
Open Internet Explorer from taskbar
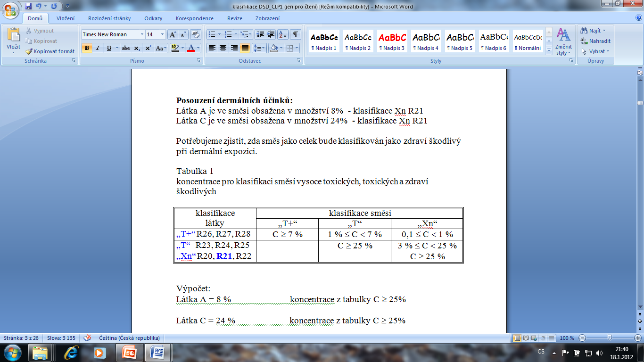pos(71,353)
